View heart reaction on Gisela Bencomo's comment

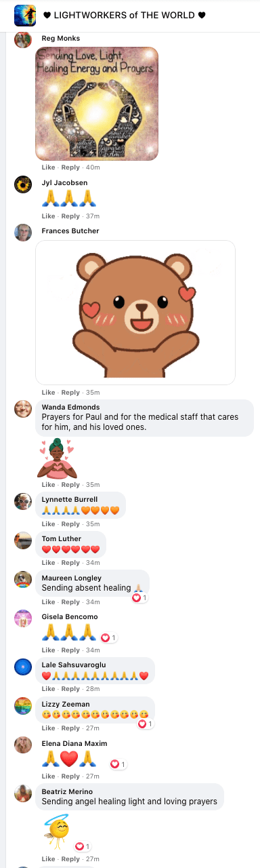pyautogui.click(x=108, y=637)
